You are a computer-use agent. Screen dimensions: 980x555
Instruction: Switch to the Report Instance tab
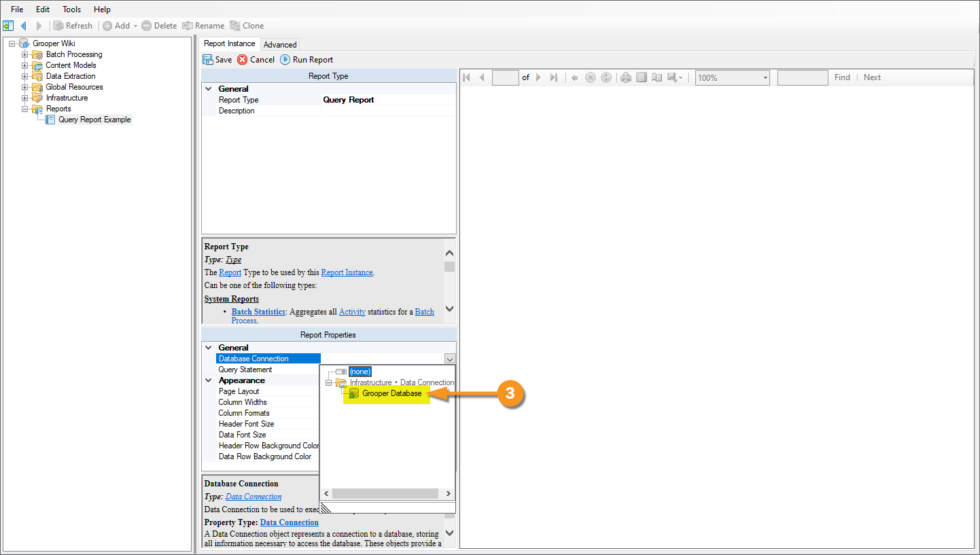click(x=230, y=43)
